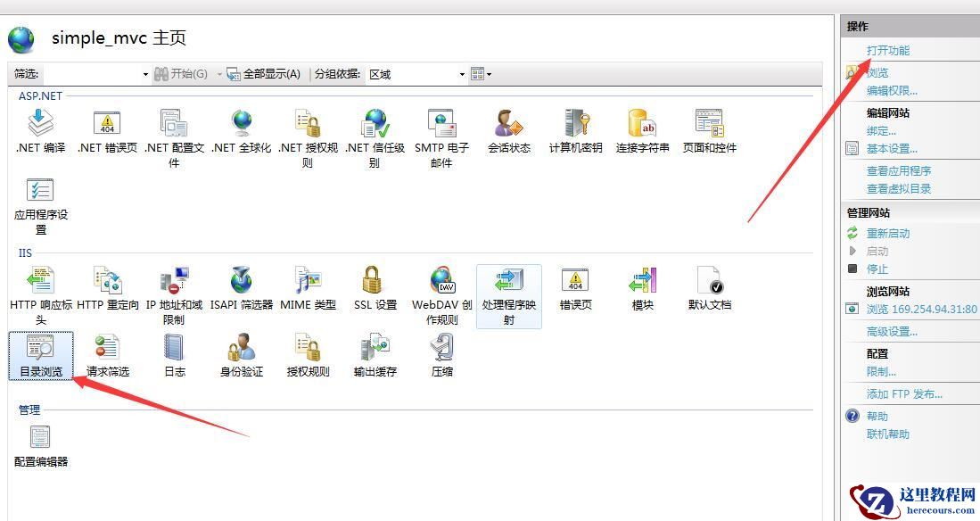Click 查看应用程序 link
This screenshot has width=980, height=521.
point(898,170)
